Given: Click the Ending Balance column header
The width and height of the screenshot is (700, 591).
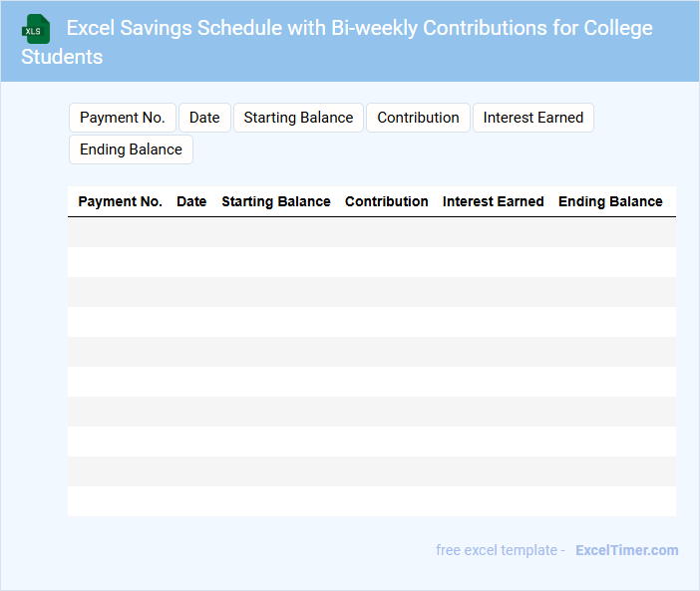Looking at the screenshot, I should [610, 201].
